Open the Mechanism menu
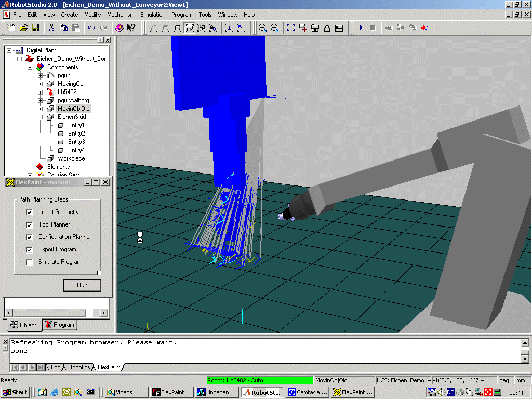This screenshot has width=532, height=399. [121, 15]
